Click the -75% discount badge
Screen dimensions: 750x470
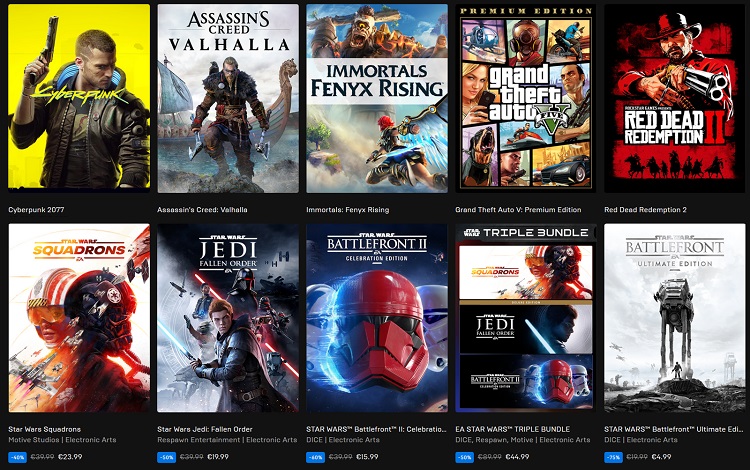pyautogui.click(x=613, y=457)
